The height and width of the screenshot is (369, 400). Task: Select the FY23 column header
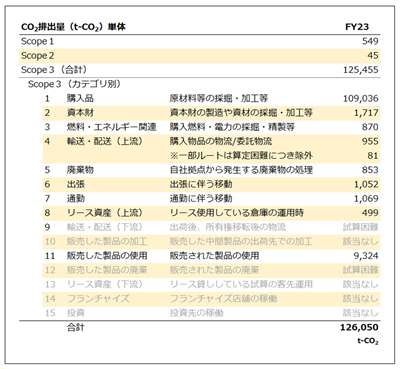coord(357,27)
